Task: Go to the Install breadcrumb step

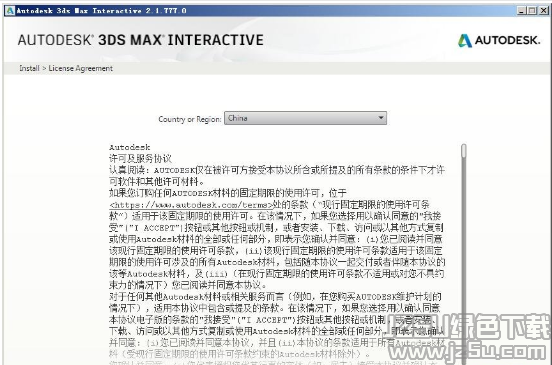Action: (x=29, y=68)
